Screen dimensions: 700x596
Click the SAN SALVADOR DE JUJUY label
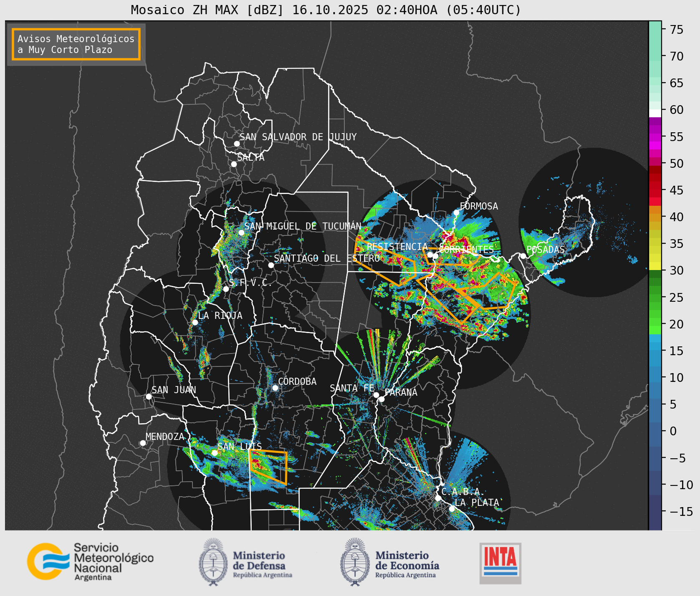pyautogui.click(x=298, y=137)
